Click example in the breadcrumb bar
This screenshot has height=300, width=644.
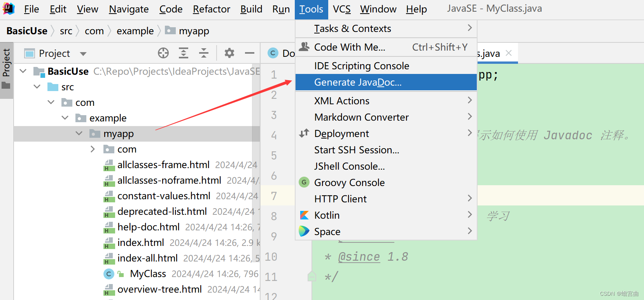[x=135, y=31]
